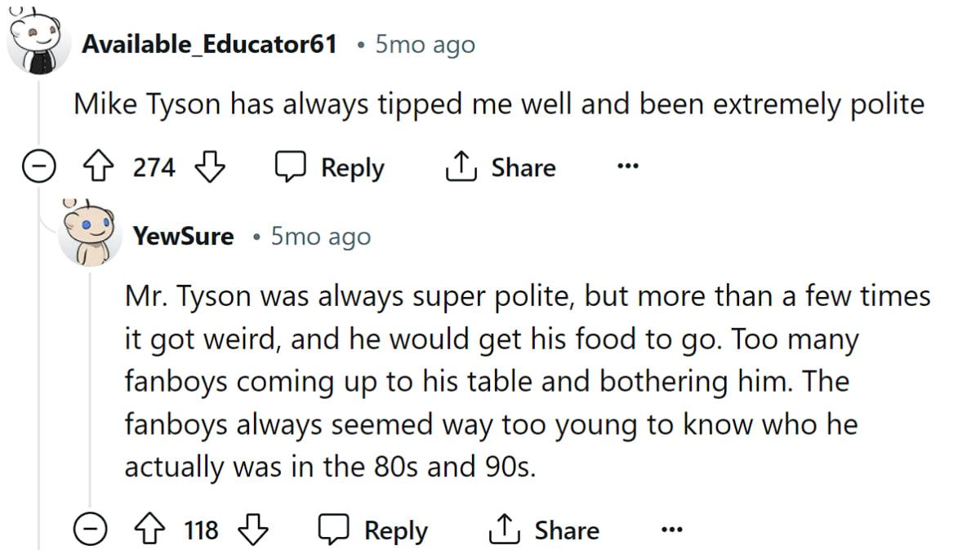
Task: Collapse the Available_Educator61 comment thread
Action: click(x=38, y=168)
